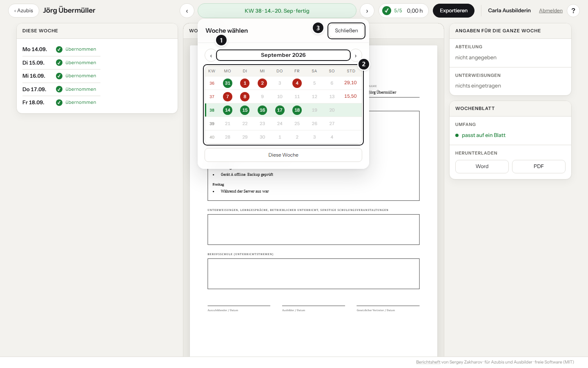Close the week picker via Schließen
The image size is (588, 368).
(346, 31)
